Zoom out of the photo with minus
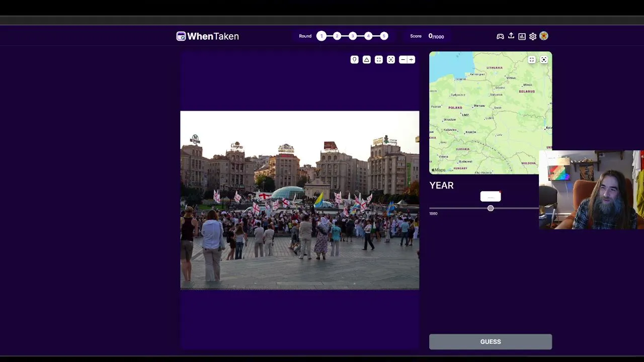Image resolution: width=644 pixels, height=362 pixels. [403, 60]
